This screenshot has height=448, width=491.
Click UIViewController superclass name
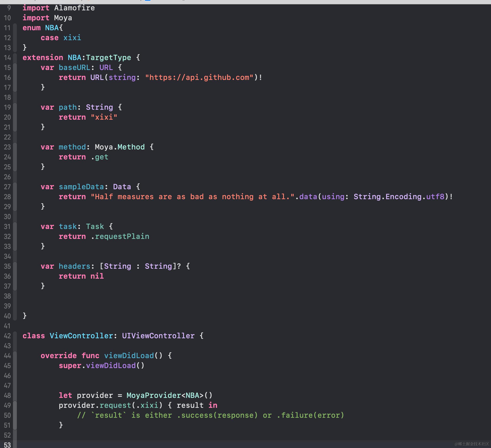tap(158, 336)
